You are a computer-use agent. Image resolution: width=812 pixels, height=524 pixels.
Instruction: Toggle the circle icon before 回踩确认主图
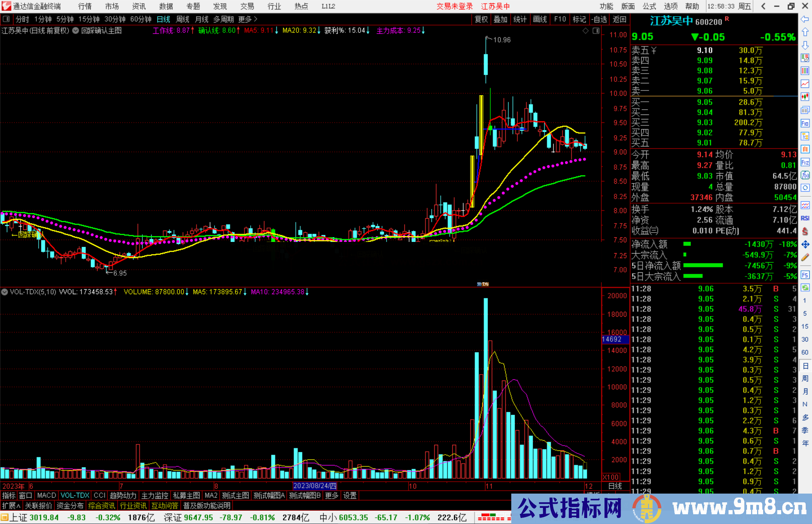pyautogui.click(x=76, y=30)
